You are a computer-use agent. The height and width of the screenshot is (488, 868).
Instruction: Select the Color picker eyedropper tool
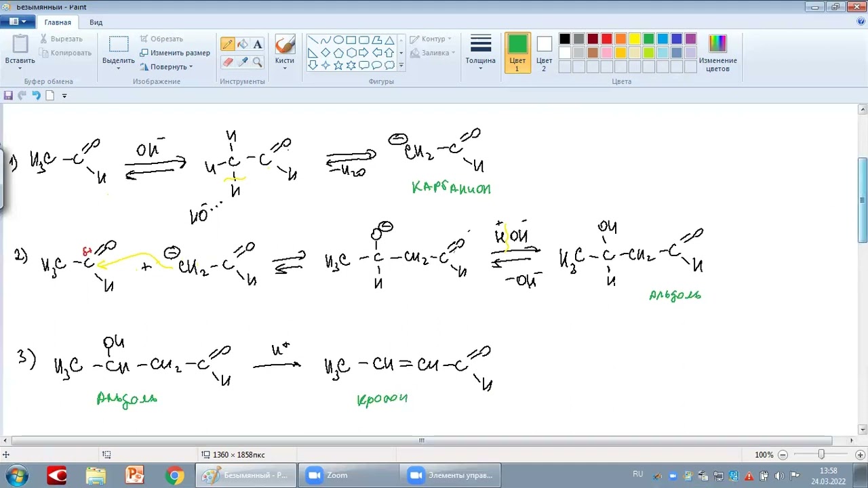click(x=243, y=62)
